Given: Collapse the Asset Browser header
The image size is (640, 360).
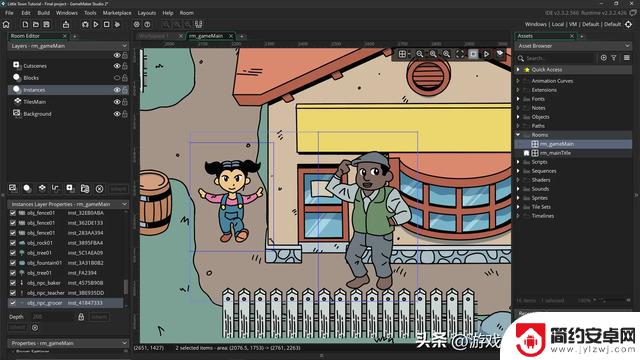Looking at the screenshot, I should pos(627,46).
